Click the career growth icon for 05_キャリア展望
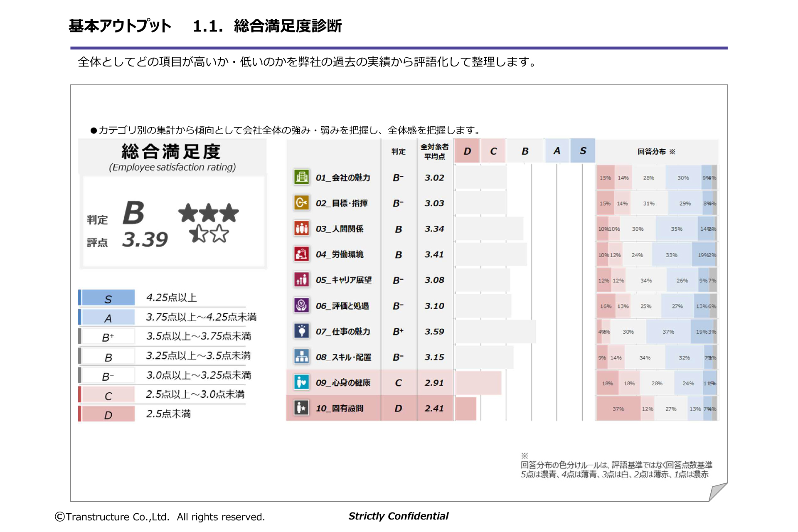Viewport: 798px width, 532px height. point(301,280)
